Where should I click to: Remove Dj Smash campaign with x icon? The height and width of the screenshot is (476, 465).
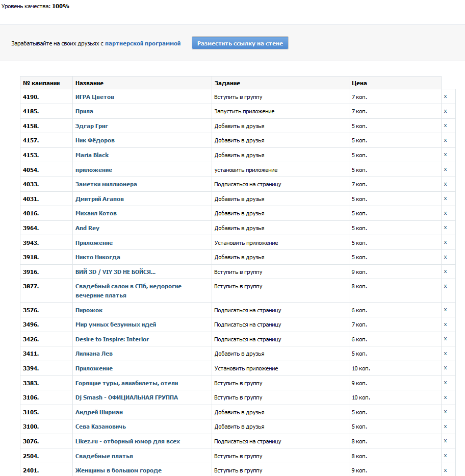pyautogui.click(x=445, y=397)
